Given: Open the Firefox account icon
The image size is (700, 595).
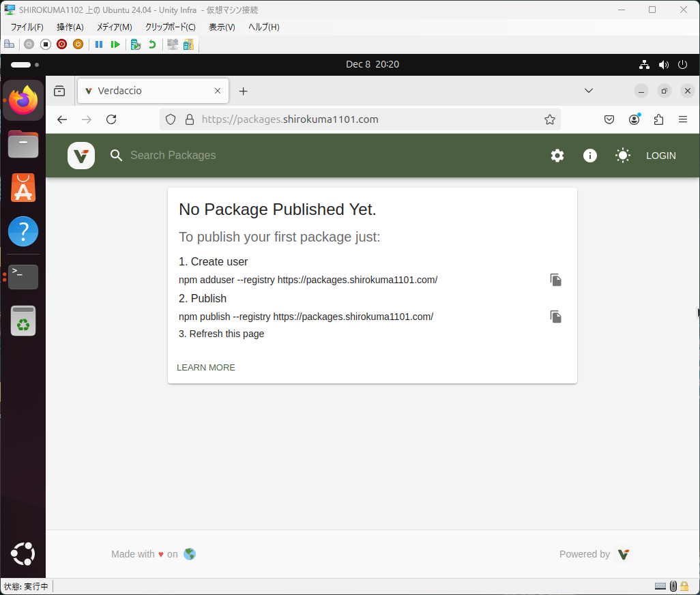Looking at the screenshot, I should click(x=634, y=119).
